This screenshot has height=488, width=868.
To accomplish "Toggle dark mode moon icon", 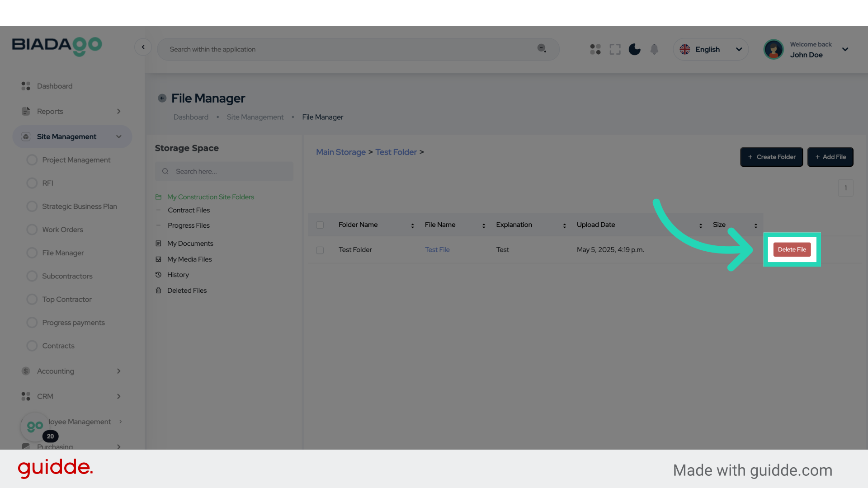I will 634,49.
